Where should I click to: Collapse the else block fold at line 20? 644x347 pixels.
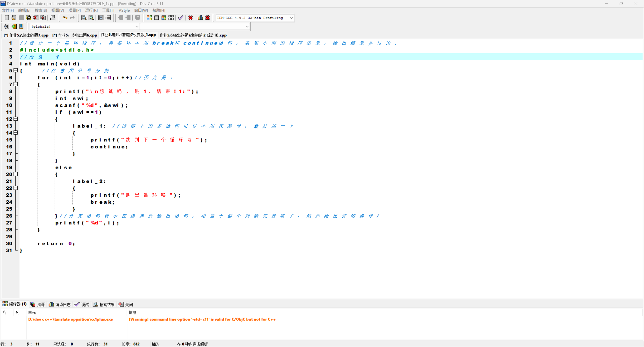point(16,174)
